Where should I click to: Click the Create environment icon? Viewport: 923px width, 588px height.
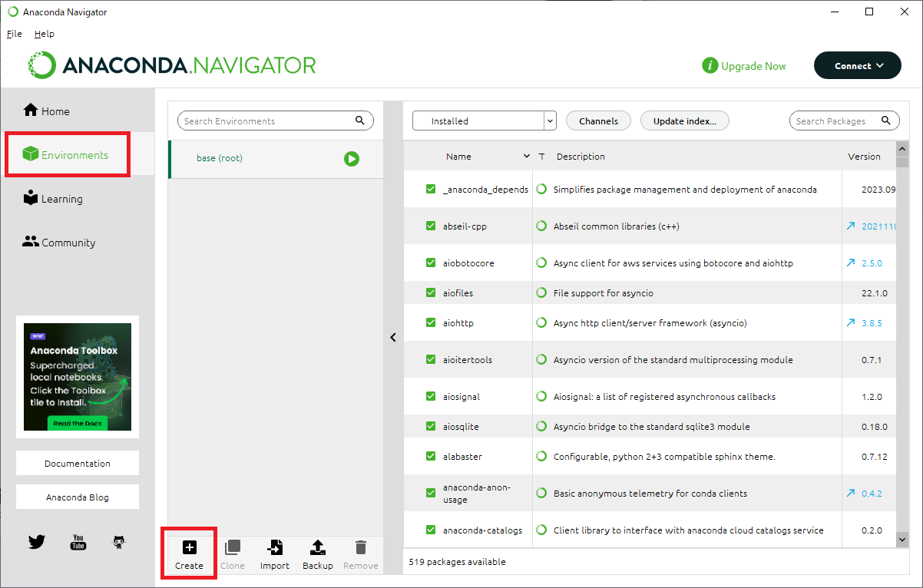coord(189,547)
